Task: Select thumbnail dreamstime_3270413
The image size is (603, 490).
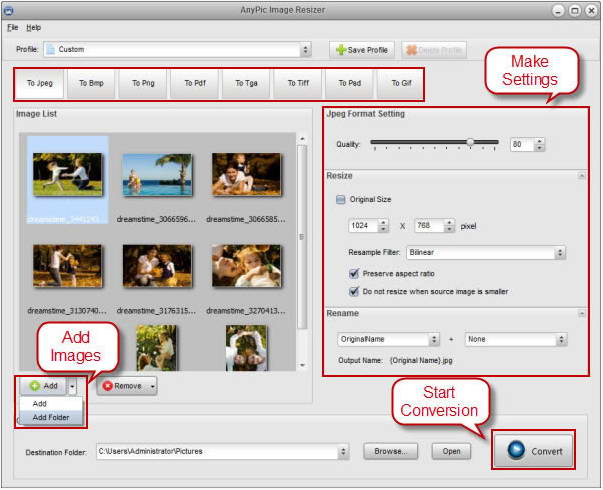Action: click(x=247, y=266)
